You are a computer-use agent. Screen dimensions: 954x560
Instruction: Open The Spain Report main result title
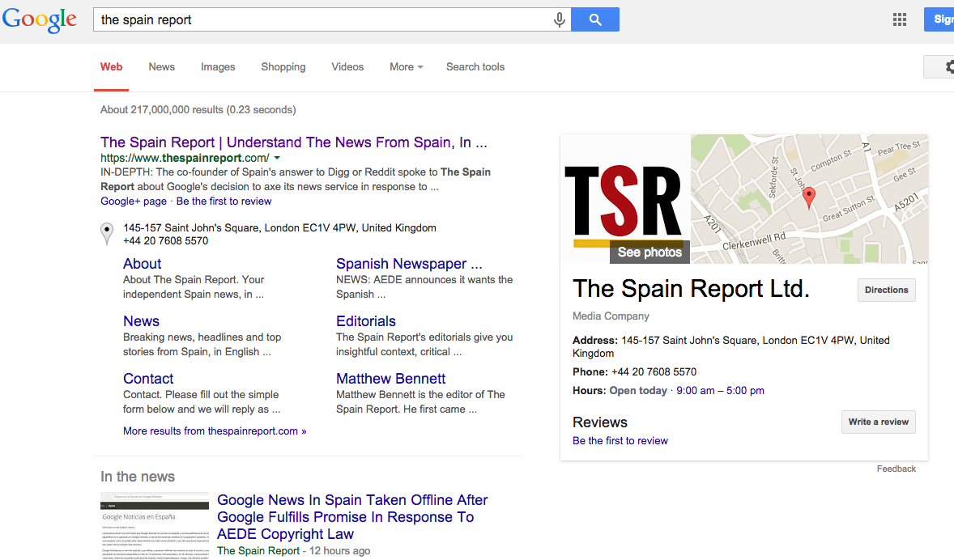click(294, 142)
